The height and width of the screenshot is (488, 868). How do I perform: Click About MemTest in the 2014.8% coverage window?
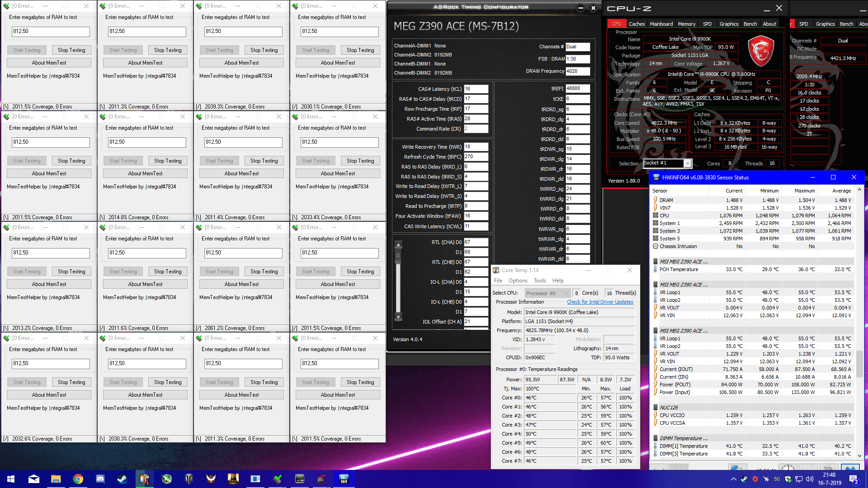(x=145, y=174)
